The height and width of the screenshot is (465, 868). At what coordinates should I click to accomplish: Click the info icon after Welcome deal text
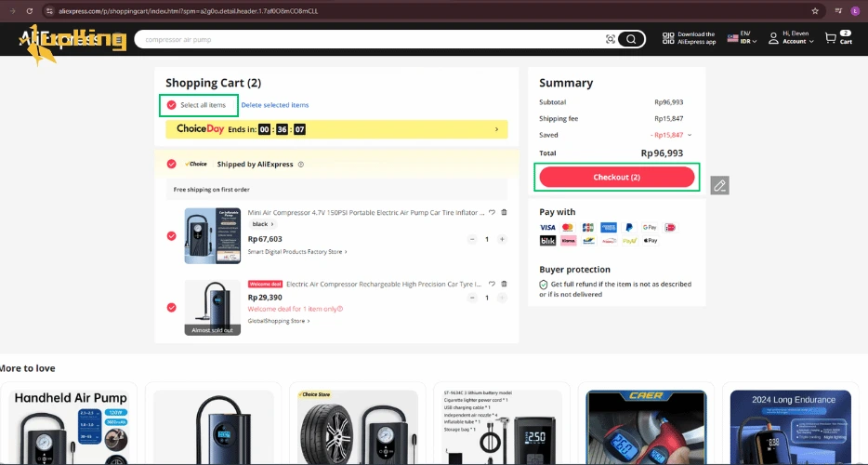[x=340, y=310]
